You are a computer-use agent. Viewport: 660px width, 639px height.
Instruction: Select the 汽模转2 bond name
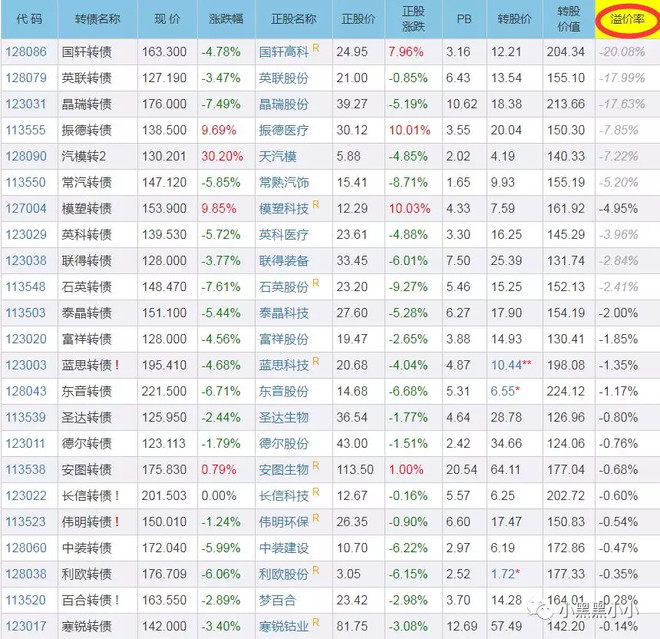click(84, 156)
